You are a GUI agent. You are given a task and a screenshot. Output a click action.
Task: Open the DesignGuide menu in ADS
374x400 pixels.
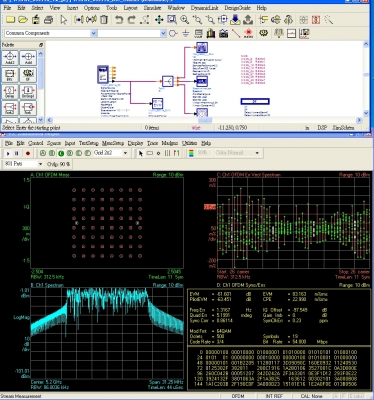pos(237,8)
